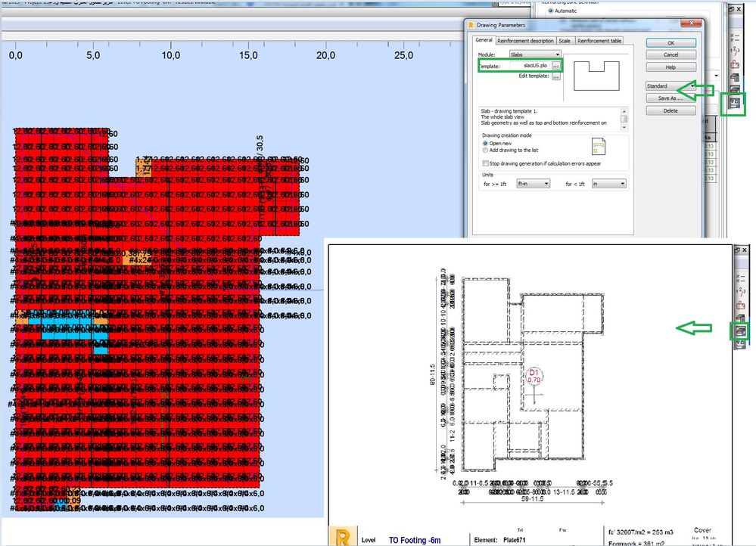The image size is (756, 546).
Task: Click the slab outline template preview image
Action: click(x=596, y=76)
